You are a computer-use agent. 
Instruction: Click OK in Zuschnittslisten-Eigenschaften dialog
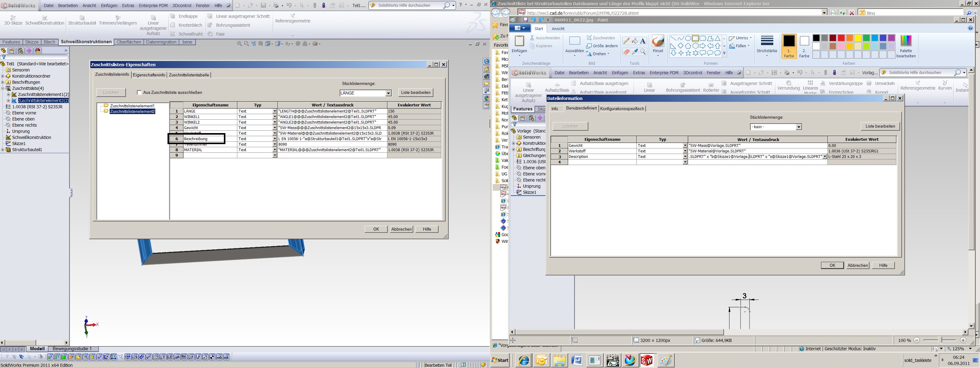pyautogui.click(x=376, y=229)
